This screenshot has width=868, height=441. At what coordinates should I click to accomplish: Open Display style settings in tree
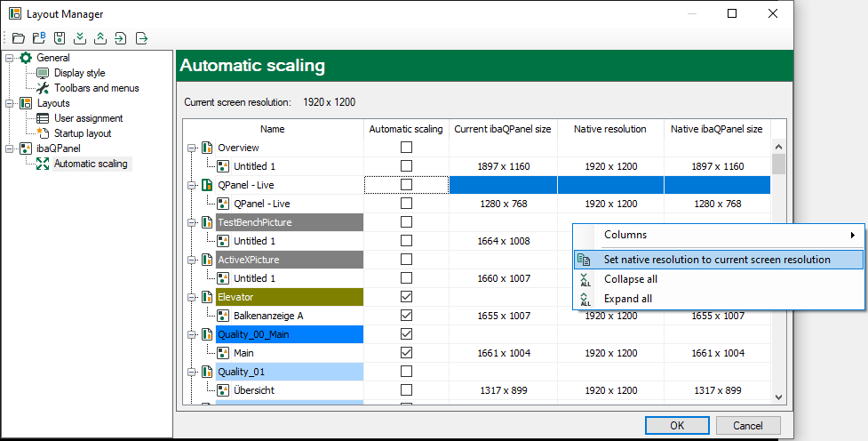tap(79, 73)
